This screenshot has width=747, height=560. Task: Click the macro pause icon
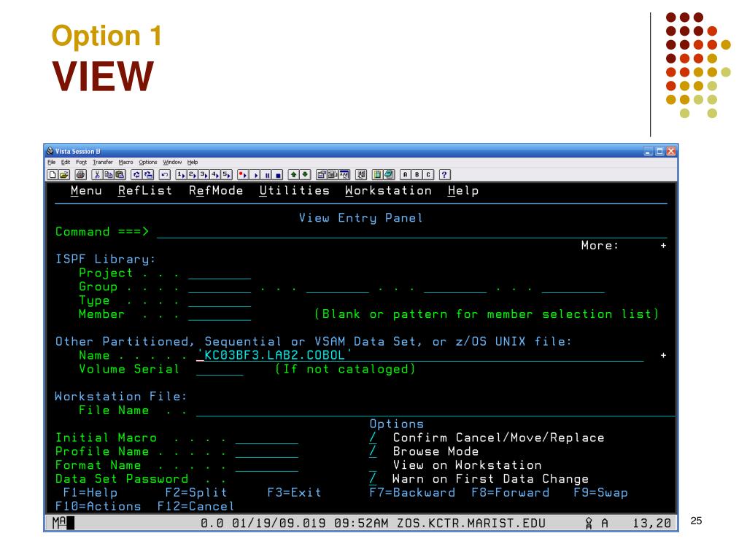point(267,175)
